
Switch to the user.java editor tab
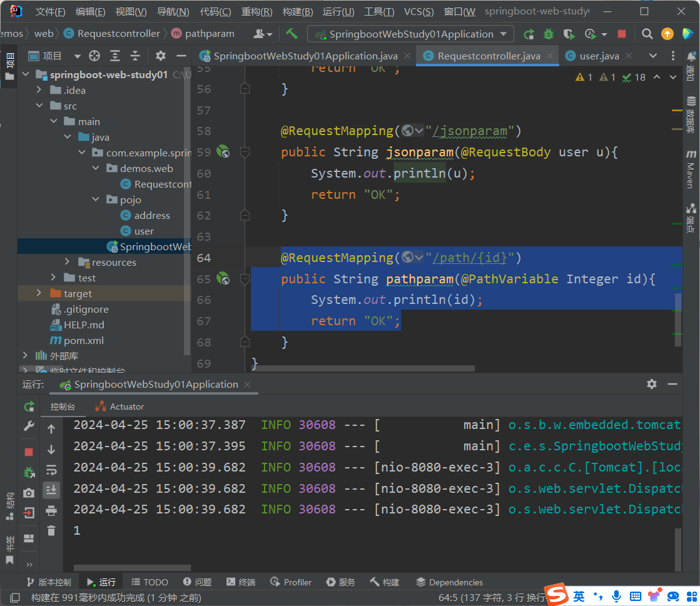(599, 56)
